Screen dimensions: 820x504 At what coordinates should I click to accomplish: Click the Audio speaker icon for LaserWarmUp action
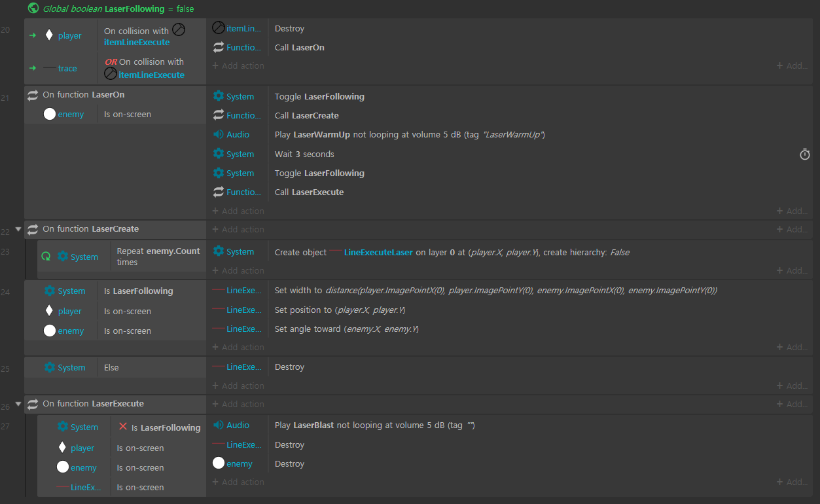coord(219,134)
